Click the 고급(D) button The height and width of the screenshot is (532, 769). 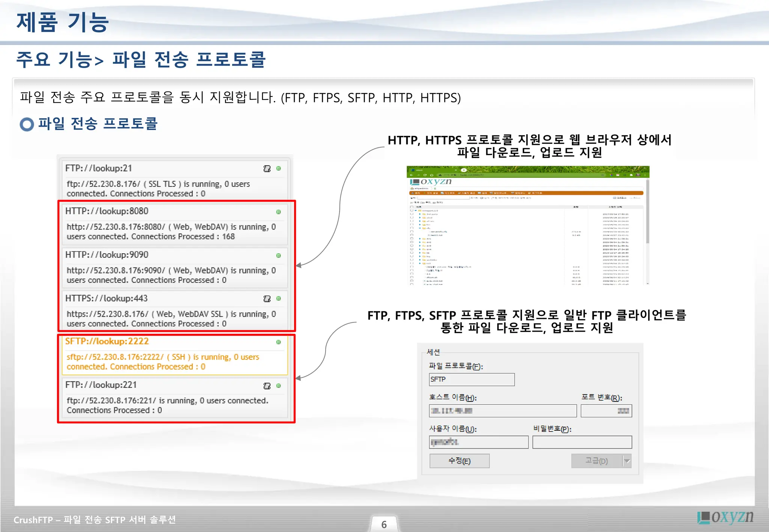click(597, 461)
